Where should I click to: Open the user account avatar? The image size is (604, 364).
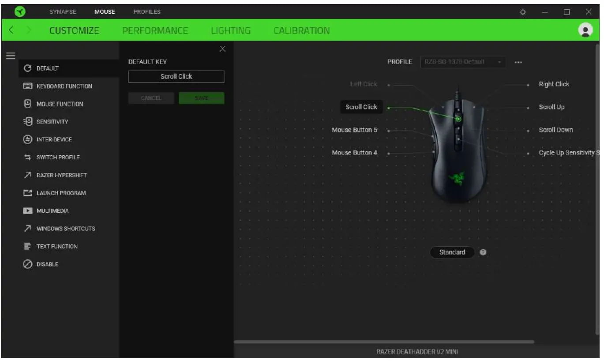click(585, 30)
